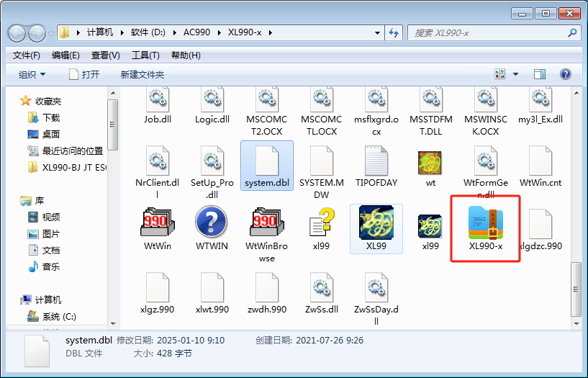Expand the 组织 dropdown menu
Screen dimensions: 588x378
32,74
